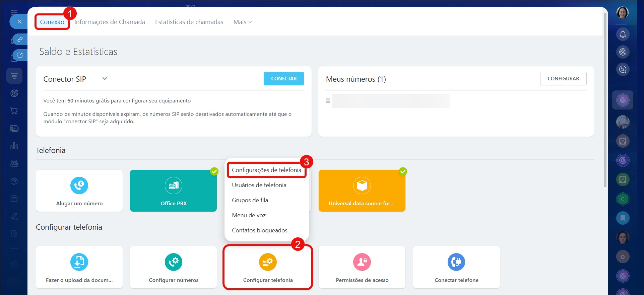Click the Conectar telefone plug icon
This screenshot has width=644, height=295.
456,262
